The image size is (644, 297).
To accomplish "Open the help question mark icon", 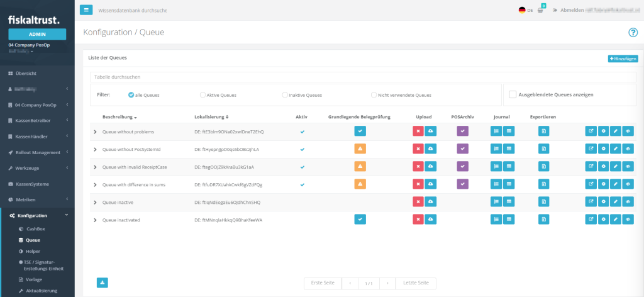I will (x=633, y=33).
